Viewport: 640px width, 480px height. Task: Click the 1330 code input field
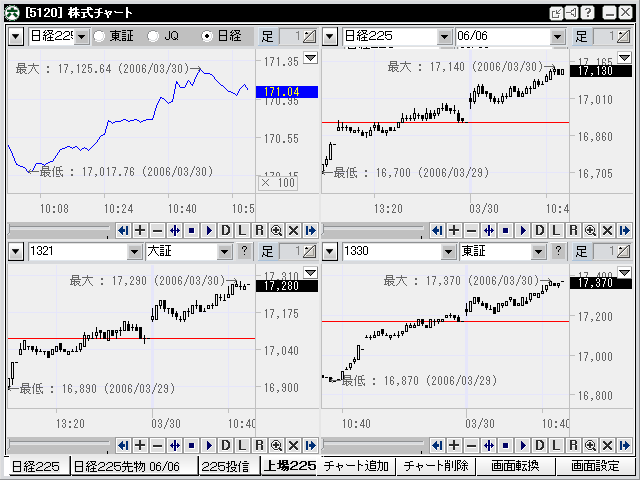click(391, 251)
